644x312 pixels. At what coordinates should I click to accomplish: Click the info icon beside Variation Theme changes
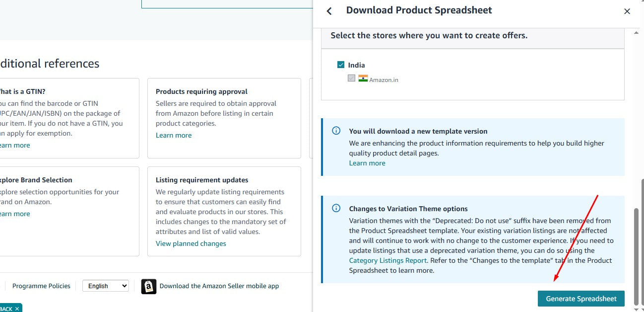coord(336,208)
